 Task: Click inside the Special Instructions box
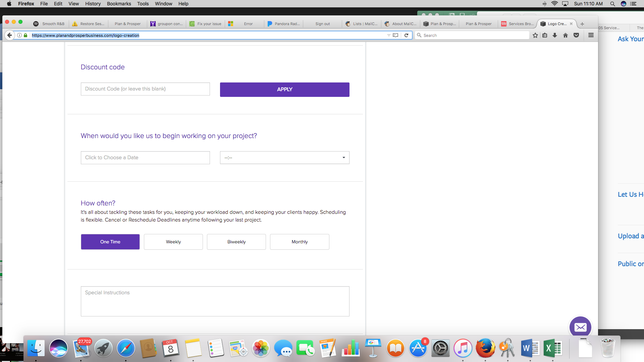tap(215, 301)
